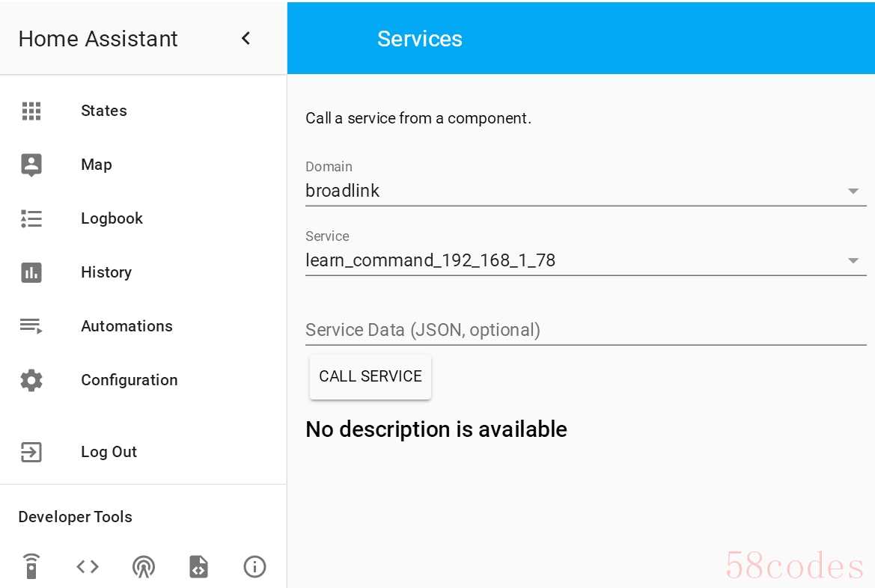This screenshot has width=875, height=588.
Task: Go to Automations in the sidebar
Action: point(126,326)
